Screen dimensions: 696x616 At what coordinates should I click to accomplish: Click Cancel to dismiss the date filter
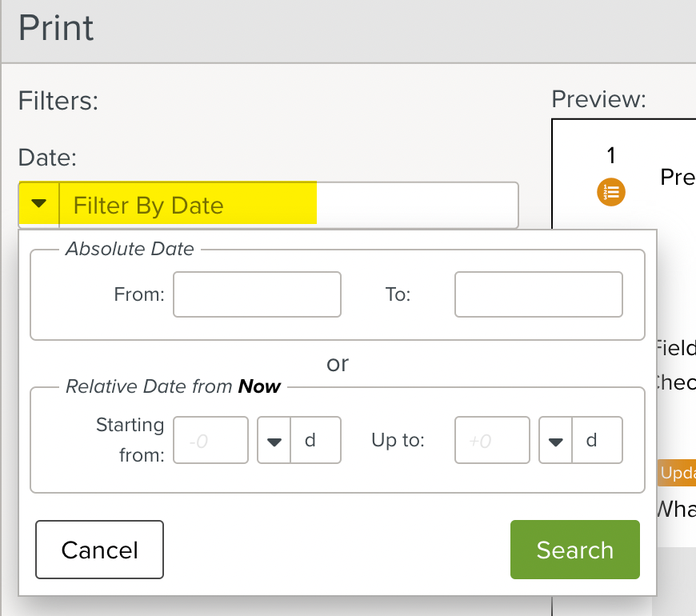[x=99, y=550]
